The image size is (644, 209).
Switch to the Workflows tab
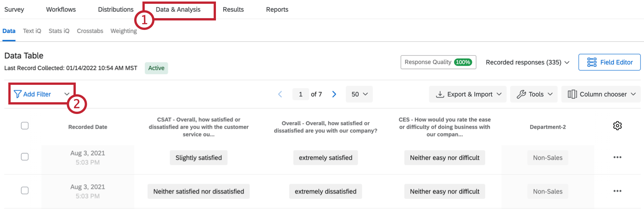tap(61, 9)
